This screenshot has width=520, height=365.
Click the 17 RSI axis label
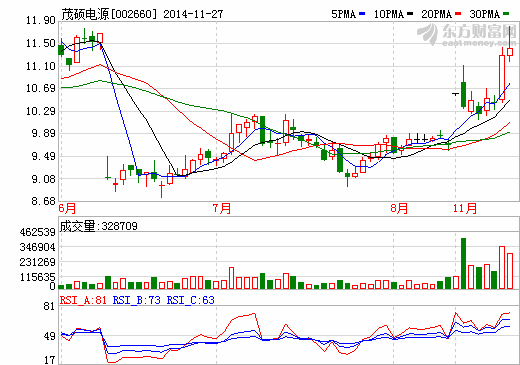coord(49,360)
